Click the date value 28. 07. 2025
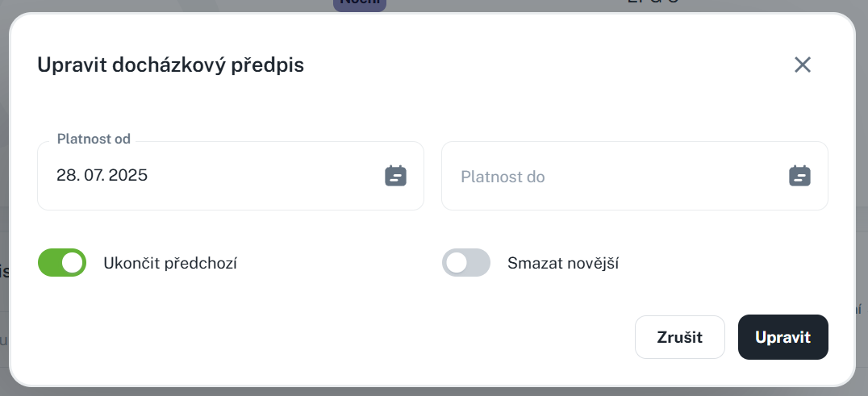This screenshot has width=868, height=396. 102,175
